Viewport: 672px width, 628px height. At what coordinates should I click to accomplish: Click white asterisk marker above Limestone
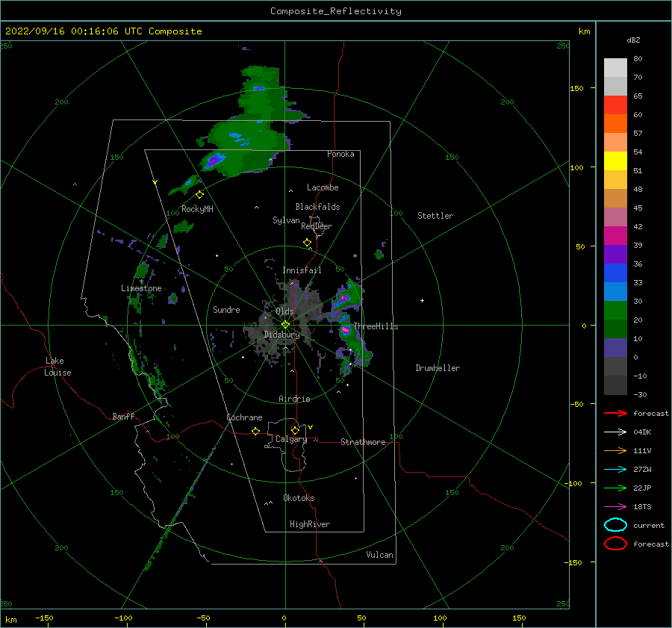[141, 282]
